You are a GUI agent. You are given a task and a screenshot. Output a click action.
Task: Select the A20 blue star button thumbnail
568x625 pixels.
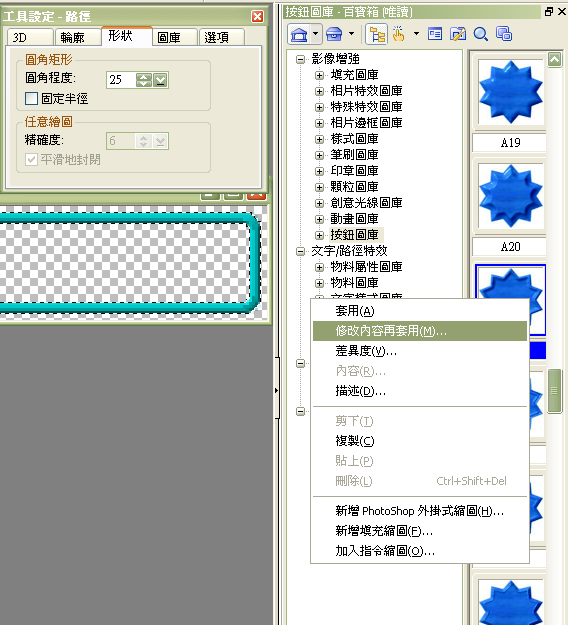coord(511,196)
